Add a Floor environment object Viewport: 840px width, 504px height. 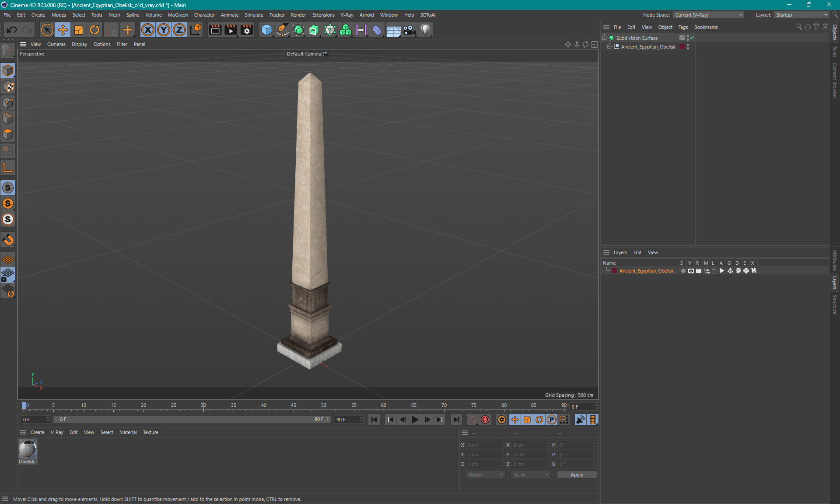tap(393, 30)
